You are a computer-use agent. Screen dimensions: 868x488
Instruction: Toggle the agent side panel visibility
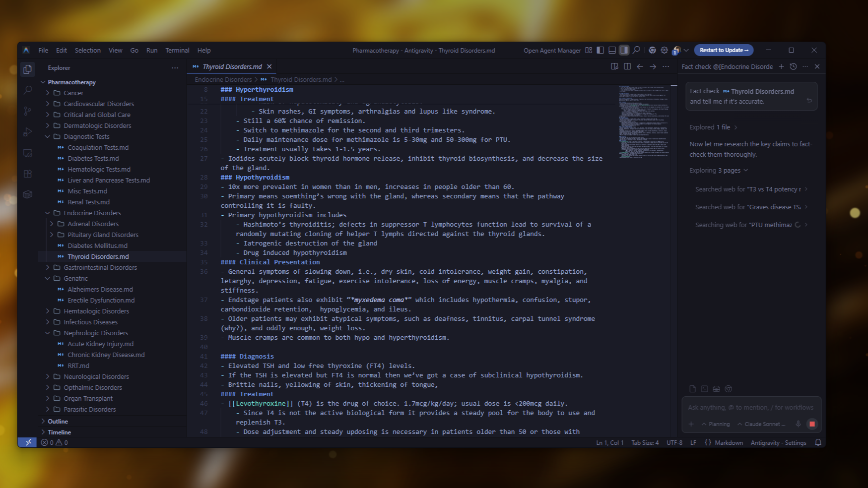click(x=624, y=50)
